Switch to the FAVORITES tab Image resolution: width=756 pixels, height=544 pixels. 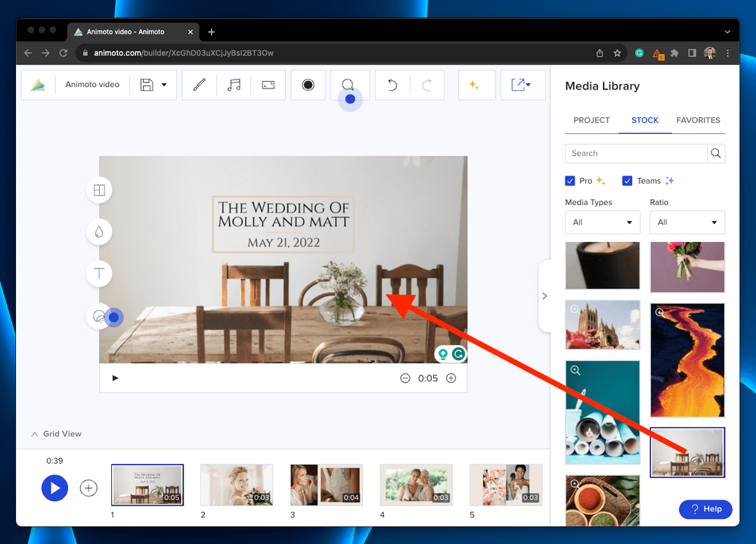(x=698, y=120)
